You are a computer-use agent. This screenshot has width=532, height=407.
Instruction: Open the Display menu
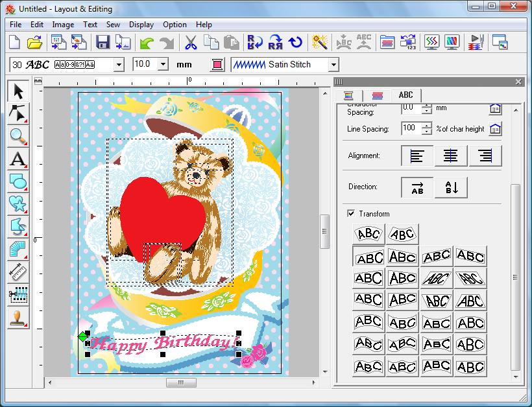[141, 25]
